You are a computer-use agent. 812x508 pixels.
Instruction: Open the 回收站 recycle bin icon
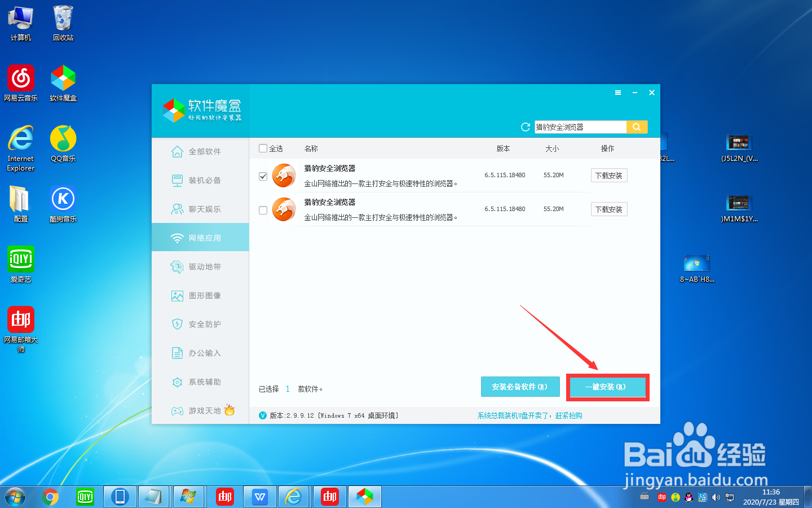coord(63,23)
